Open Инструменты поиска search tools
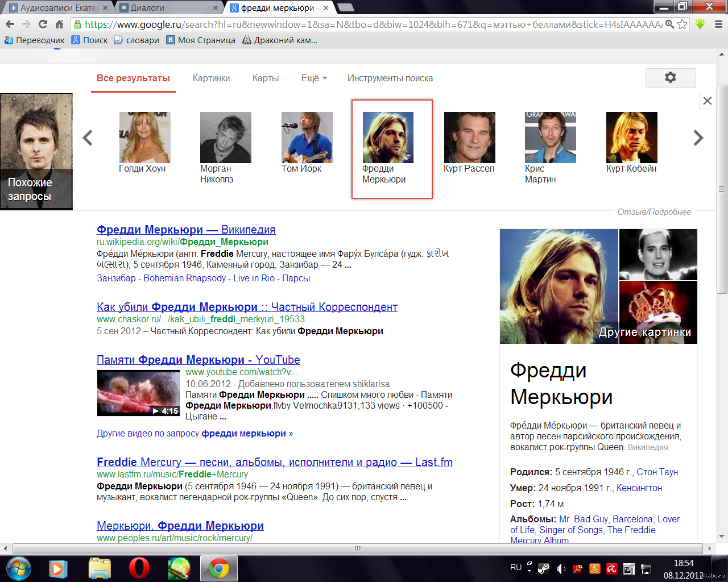 (390, 78)
